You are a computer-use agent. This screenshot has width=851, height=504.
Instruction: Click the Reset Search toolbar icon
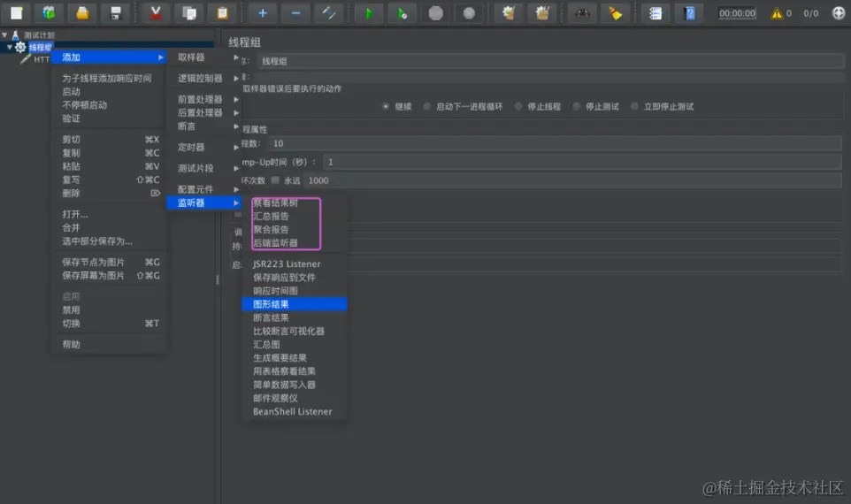point(616,13)
